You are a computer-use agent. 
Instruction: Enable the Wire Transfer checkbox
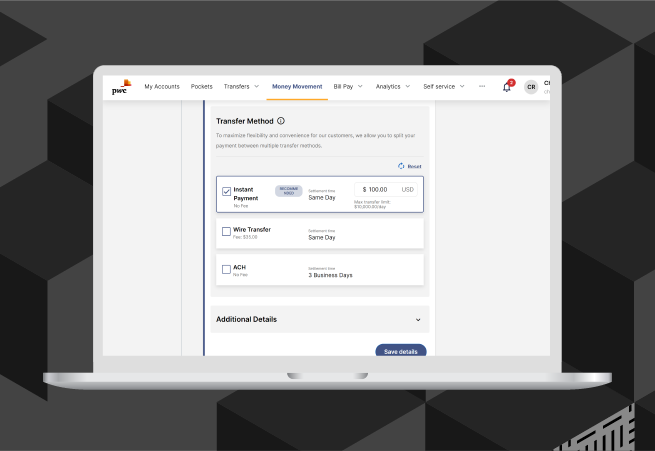226,231
